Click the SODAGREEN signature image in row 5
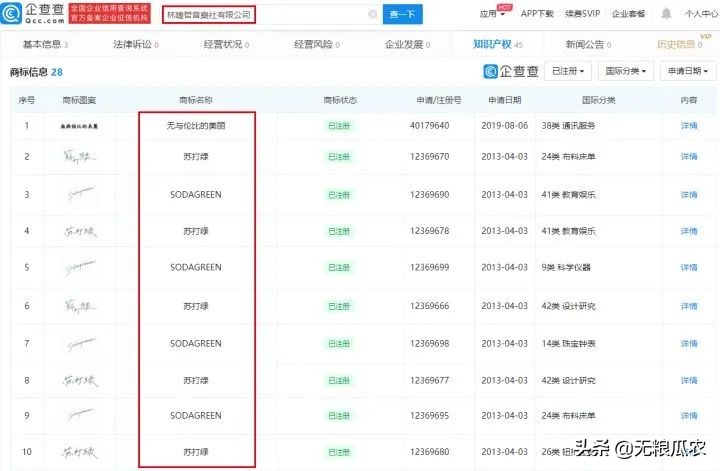The image size is (720, 471). pyautogui.click(x=81, y=267)
